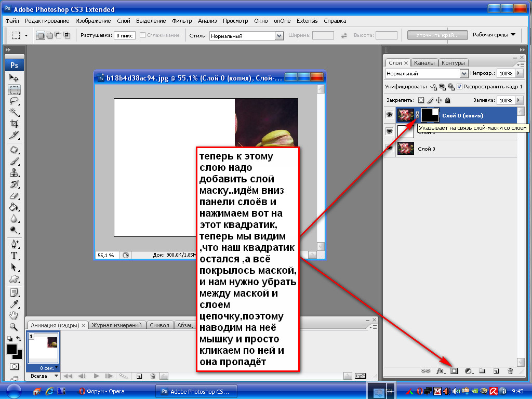Select the Path Selection tool
The height and width of the screenshot is (399, 532).
click(x=14, y=268)
